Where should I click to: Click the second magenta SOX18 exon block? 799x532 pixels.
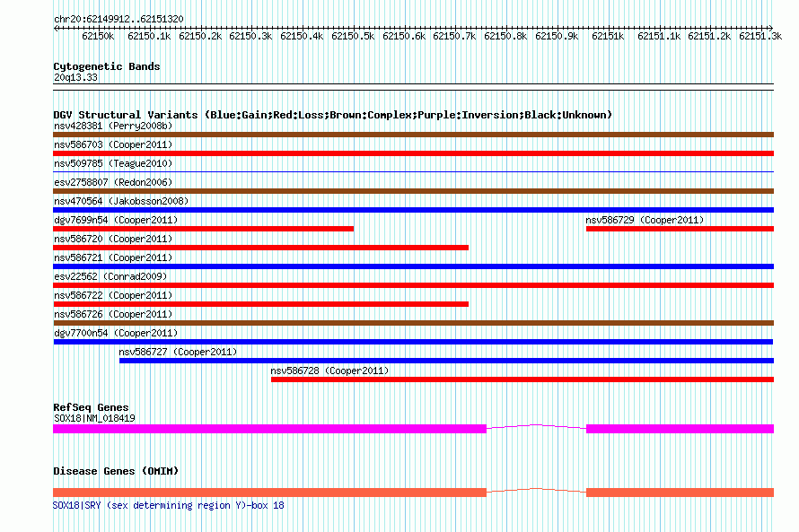click(680, 429)
